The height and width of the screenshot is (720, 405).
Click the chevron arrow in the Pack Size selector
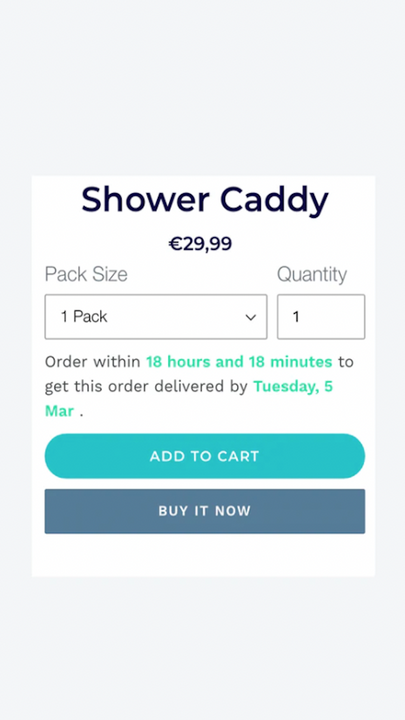tap(250, 317)
